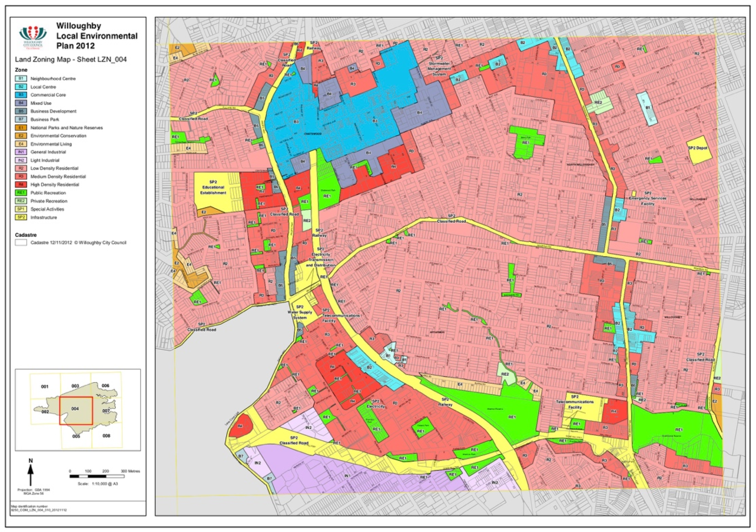This screenshot has height=532, width=756.
Task: Click the 'Mixed Use' legend text
Action: pos(41,103)
